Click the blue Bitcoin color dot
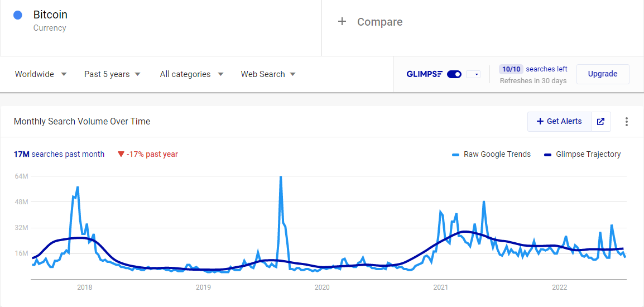This screenshot has width=644, height=307. coord(18,16)
